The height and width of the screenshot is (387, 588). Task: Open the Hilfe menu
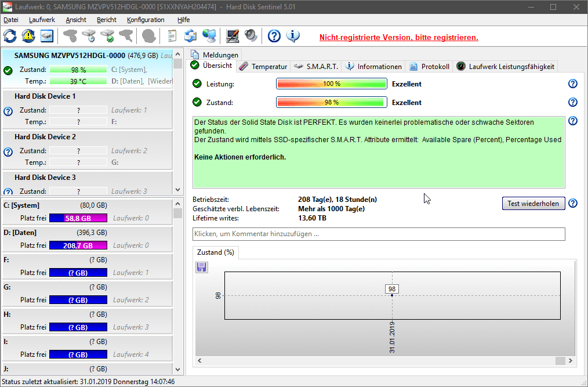[x=183, y=20]
